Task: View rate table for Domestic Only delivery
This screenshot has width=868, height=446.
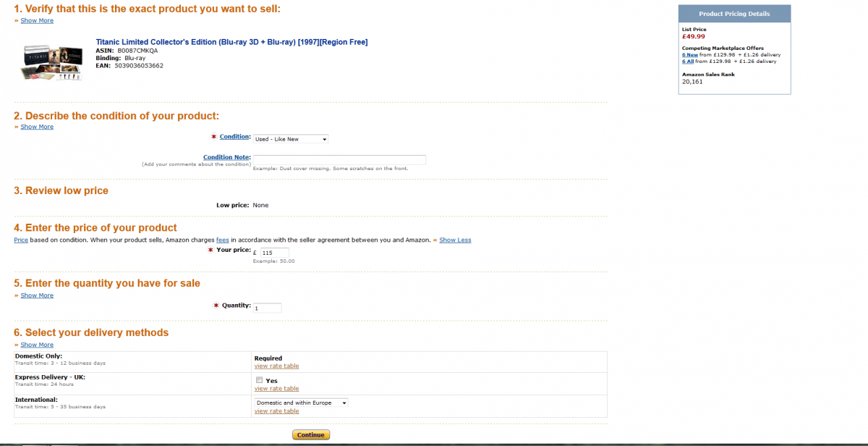Action: click(276, 366)
